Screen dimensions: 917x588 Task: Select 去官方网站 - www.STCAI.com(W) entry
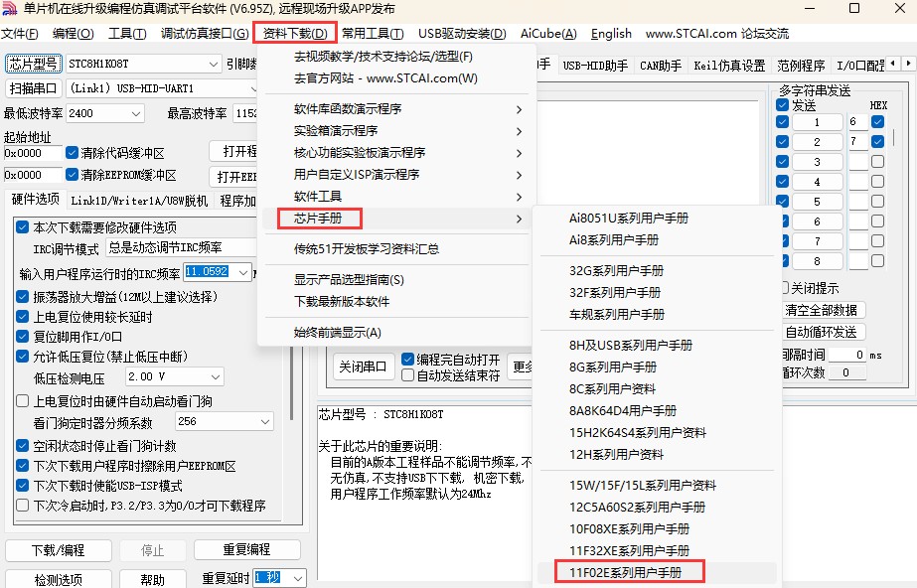[395, 78]
